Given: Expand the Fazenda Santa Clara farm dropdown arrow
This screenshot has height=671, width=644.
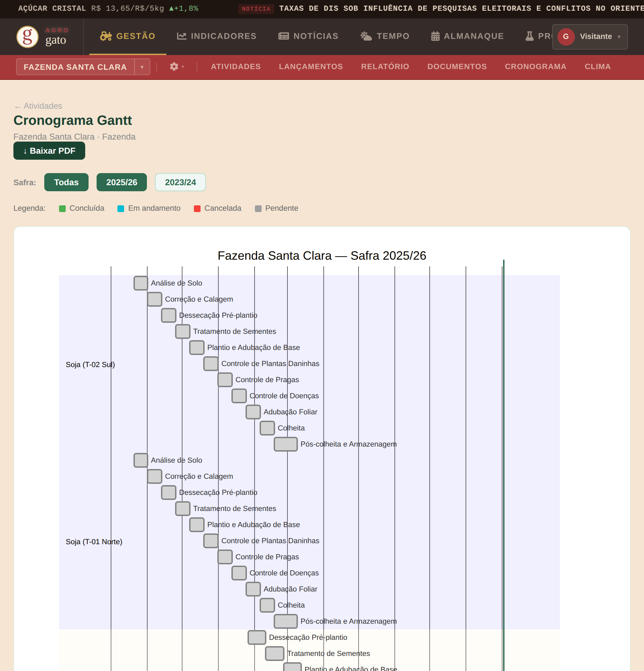Looking at the screenshot, I should point(142,67).
